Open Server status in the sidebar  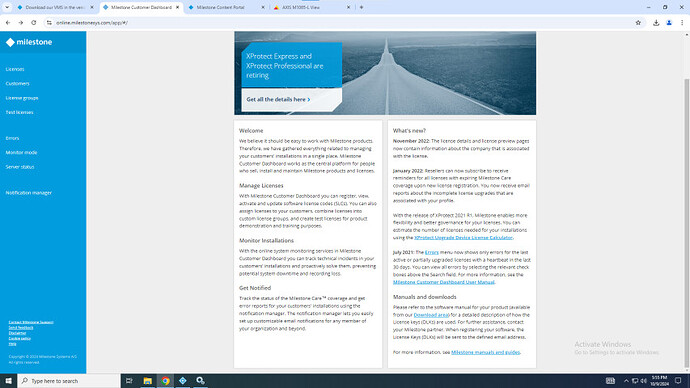point(20,167)
